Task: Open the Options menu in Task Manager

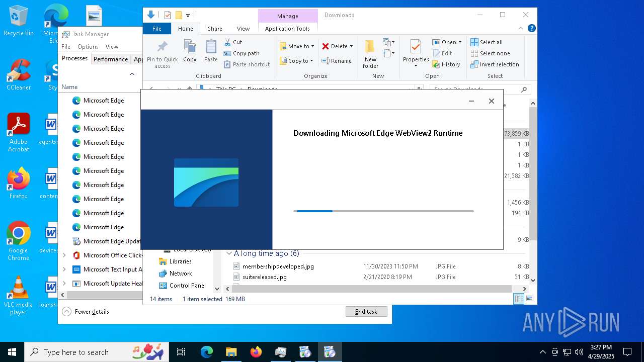Action: [88, 47]
